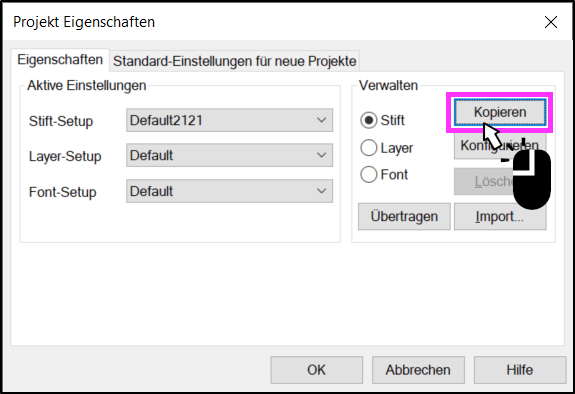The height and width of the screenshot is (394, 575).
Task: Open help via the Hilfe button
Action: click(520, 370)
